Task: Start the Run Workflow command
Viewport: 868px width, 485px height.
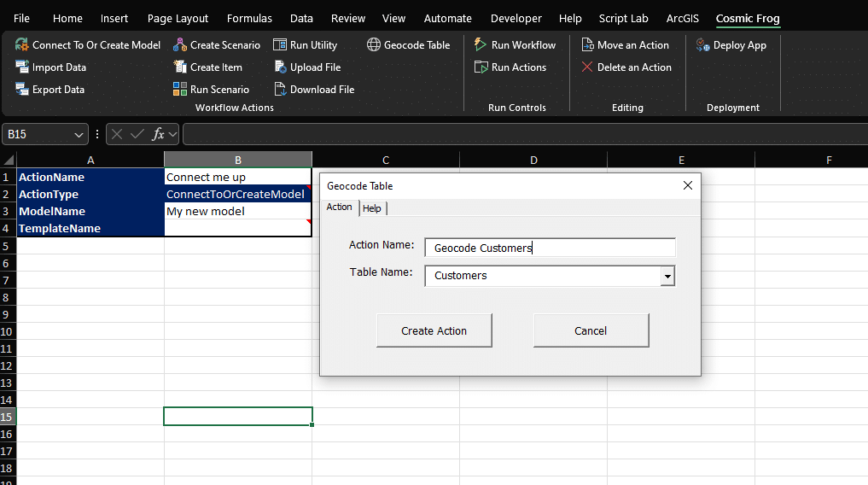Action: point(515,45)
